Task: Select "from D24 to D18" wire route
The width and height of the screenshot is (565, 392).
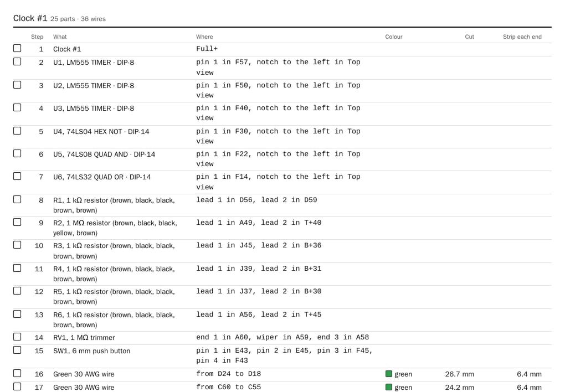Action: click(228, 374)
